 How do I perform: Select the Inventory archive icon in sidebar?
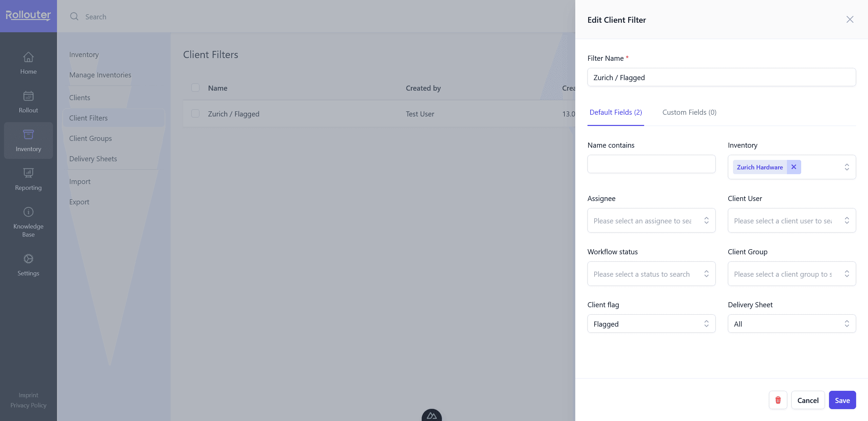(28, 134)
